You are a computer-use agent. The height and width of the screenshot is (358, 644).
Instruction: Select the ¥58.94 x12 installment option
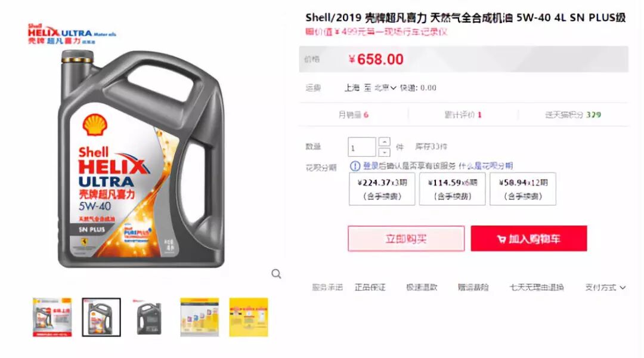pos(523,189)
